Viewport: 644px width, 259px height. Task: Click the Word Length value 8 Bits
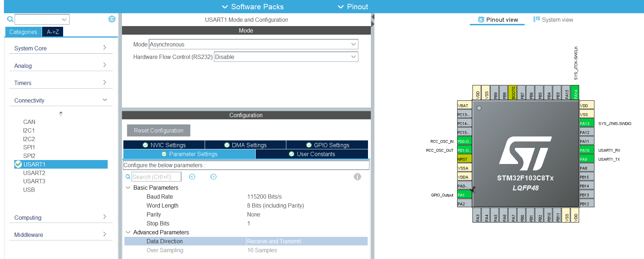pyautogui.click(x=276, y=205)
